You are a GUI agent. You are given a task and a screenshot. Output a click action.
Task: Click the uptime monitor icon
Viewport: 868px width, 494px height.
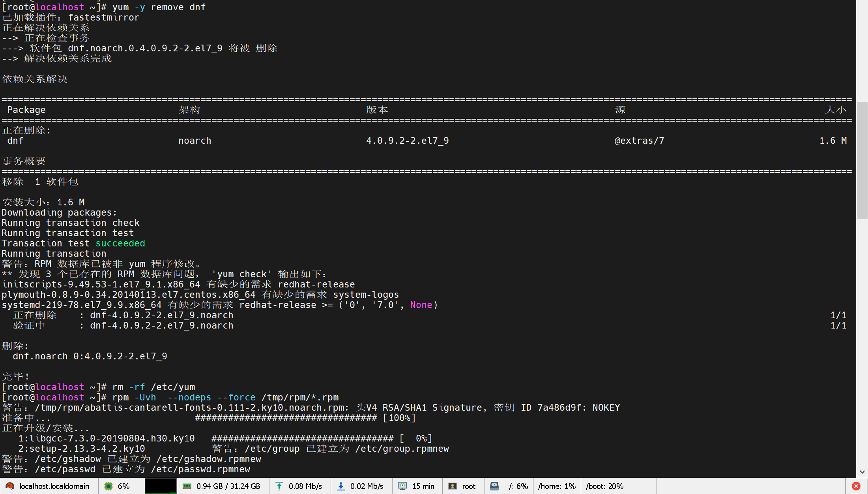[402, 486]
